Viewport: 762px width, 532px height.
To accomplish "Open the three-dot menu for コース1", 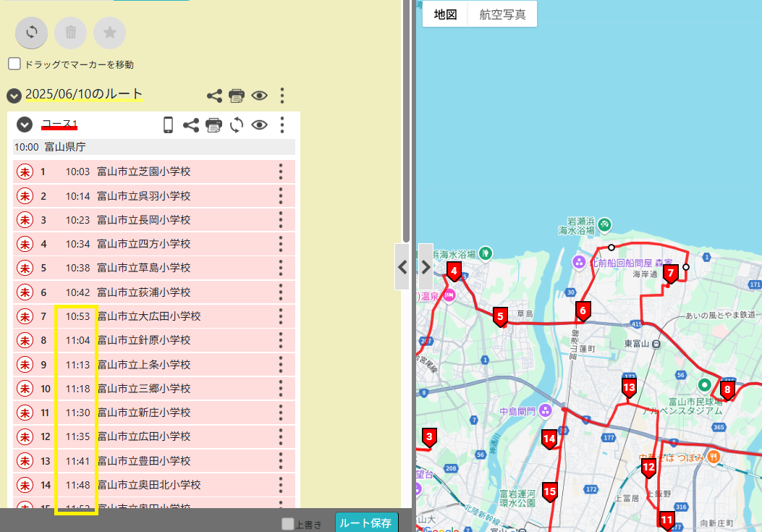I will [x=281, y=124].
